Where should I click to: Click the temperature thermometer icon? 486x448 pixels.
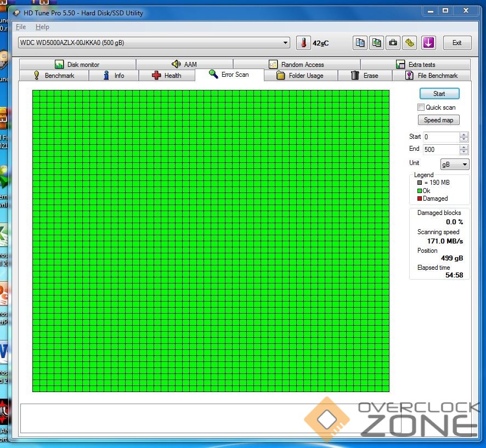pyautogui.click(x=303, y=43)
